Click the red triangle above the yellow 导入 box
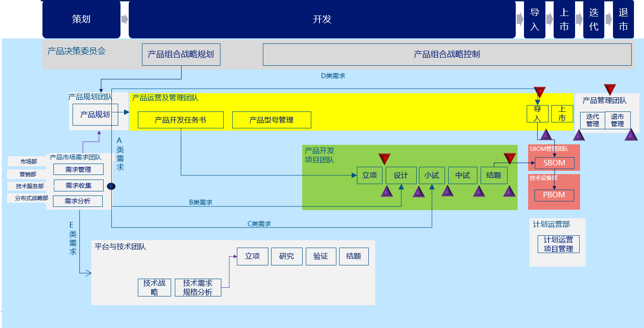The width and height of the screenshot is (644, 328). 539,92
